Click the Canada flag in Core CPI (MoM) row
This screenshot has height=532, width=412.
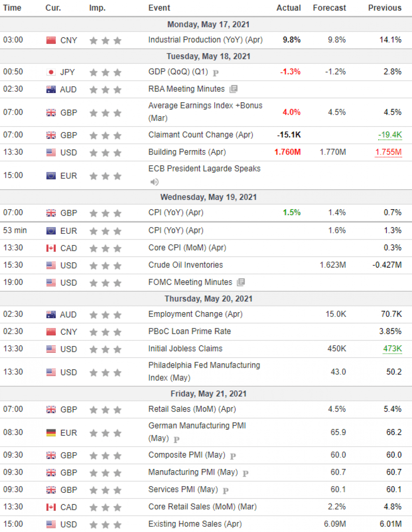pos(51,248)
